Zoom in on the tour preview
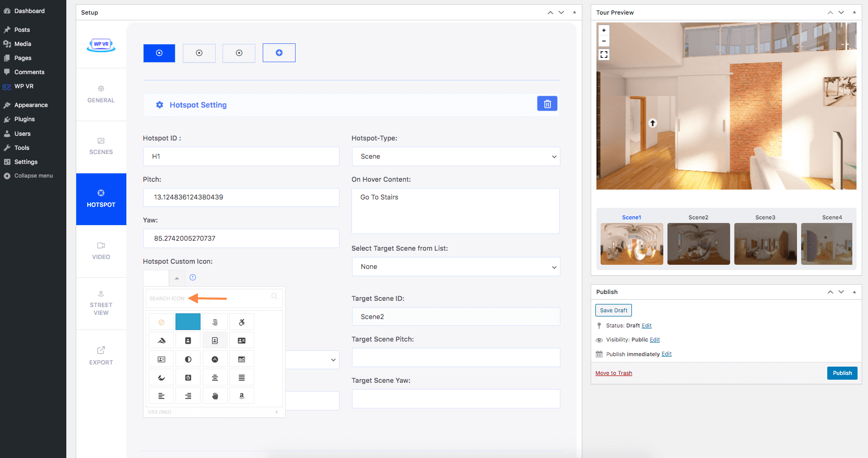Image resolution: width=868 pixels, height=458 pixels. pyautogui.click(x=604, y=30)
